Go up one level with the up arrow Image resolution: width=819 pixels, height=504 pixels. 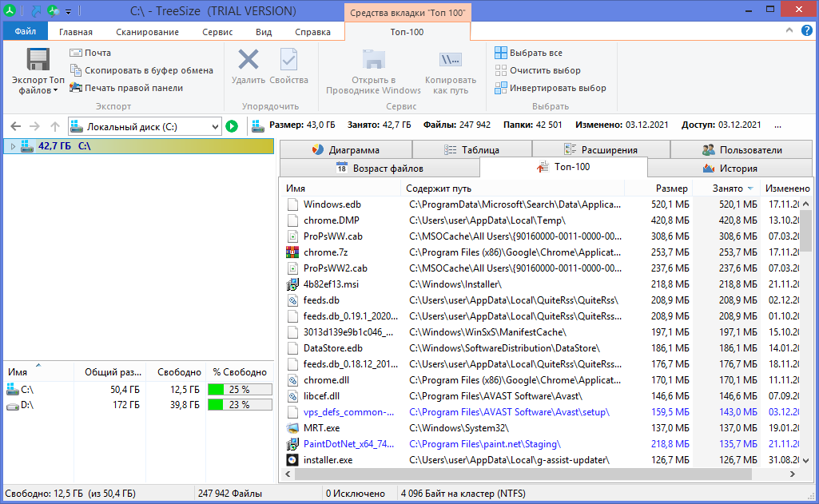pyautogui.click(x=55, y=126)
